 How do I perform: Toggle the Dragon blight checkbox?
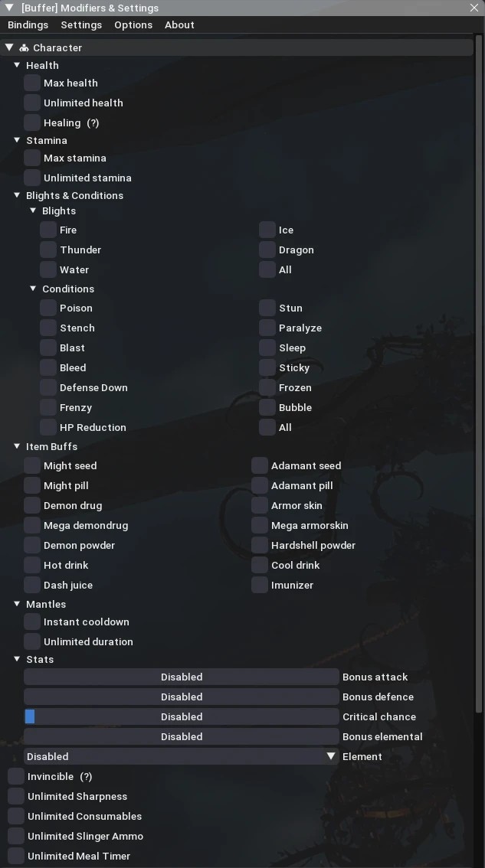click(x=267, y=250)
